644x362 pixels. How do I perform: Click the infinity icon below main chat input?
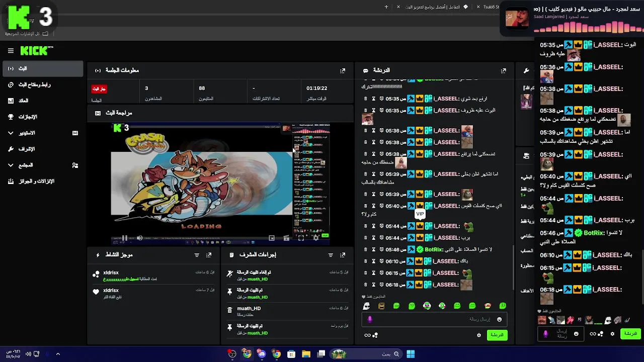tap(367, 335)
